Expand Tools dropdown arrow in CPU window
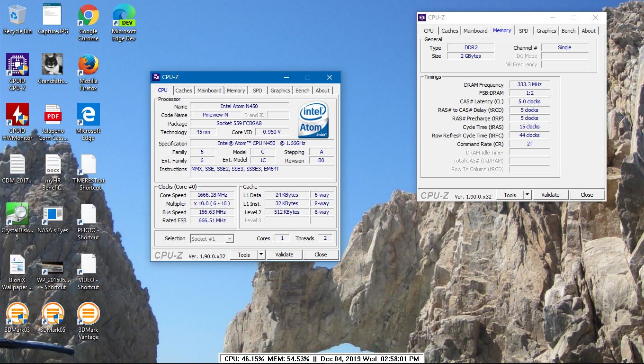Viewport: 644px width, 364px height. 261,255
